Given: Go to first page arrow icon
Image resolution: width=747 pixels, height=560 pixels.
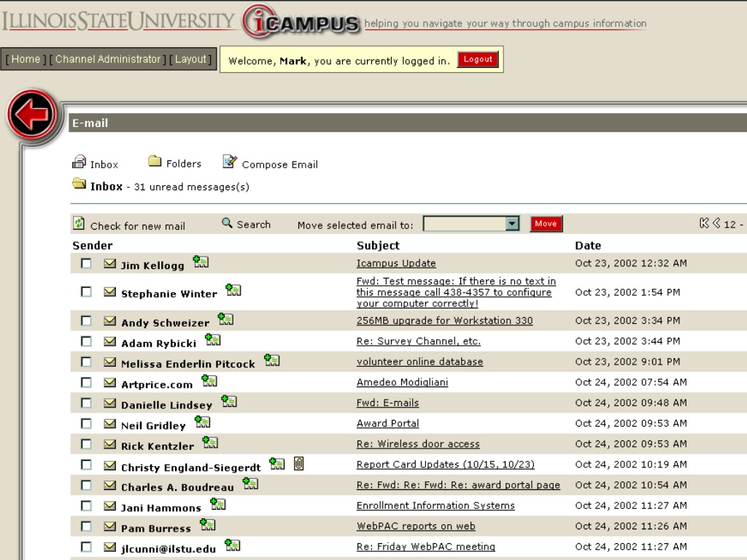Looking at the screenshot, I should tap(704, 223).
